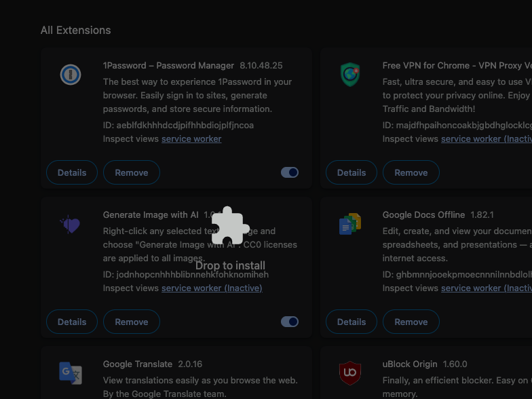Click Google Translate version 2.0.16

click(190, 364)
